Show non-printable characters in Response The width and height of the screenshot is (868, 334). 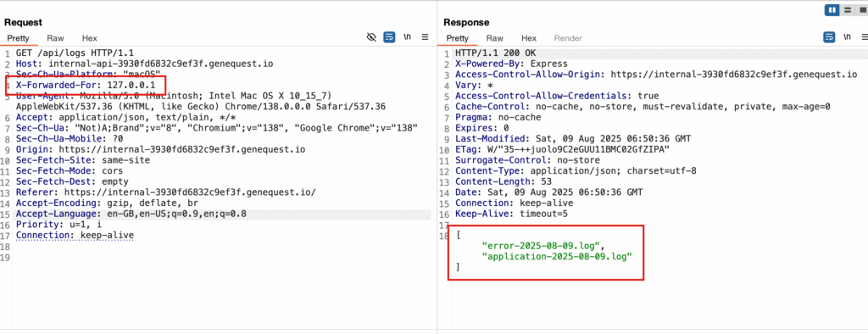(847, 37)
